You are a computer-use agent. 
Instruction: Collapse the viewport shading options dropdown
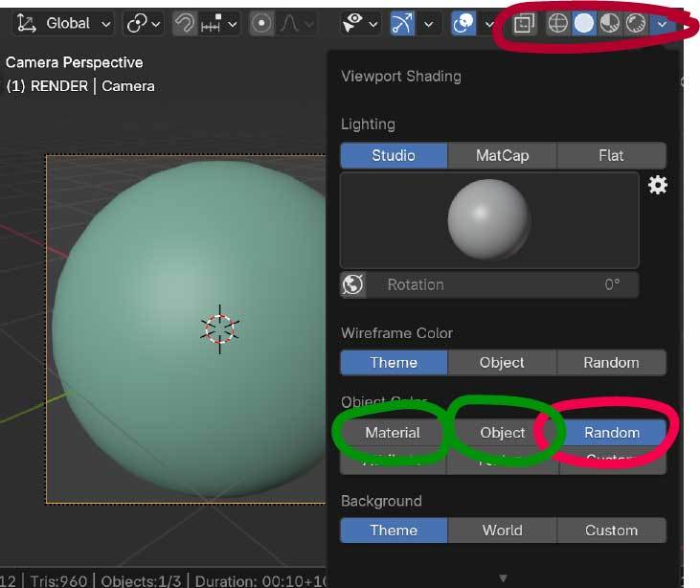[662, 23]
